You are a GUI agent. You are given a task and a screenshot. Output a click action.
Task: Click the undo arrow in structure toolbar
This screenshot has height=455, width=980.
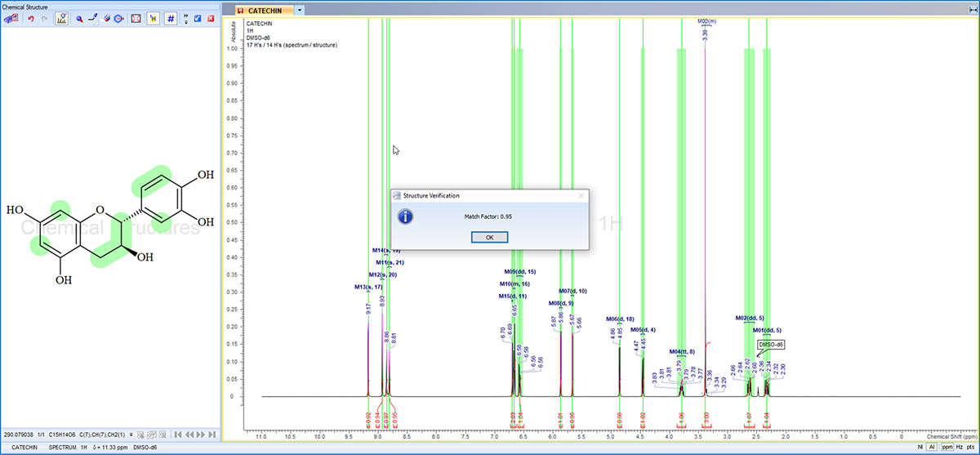[30, 18]
